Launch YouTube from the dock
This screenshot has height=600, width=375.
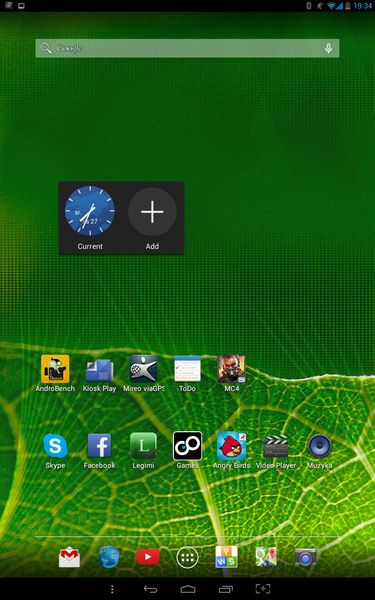[x=148, y=557]
